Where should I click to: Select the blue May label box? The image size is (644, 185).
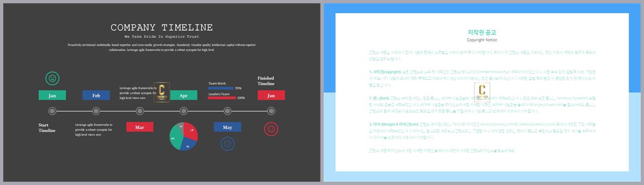[x=227, y=127]
